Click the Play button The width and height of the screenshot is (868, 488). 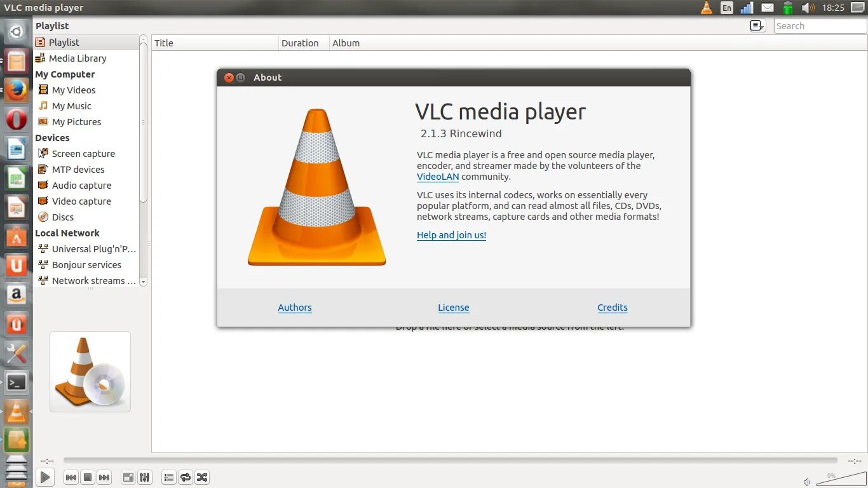tap(44, 477)
